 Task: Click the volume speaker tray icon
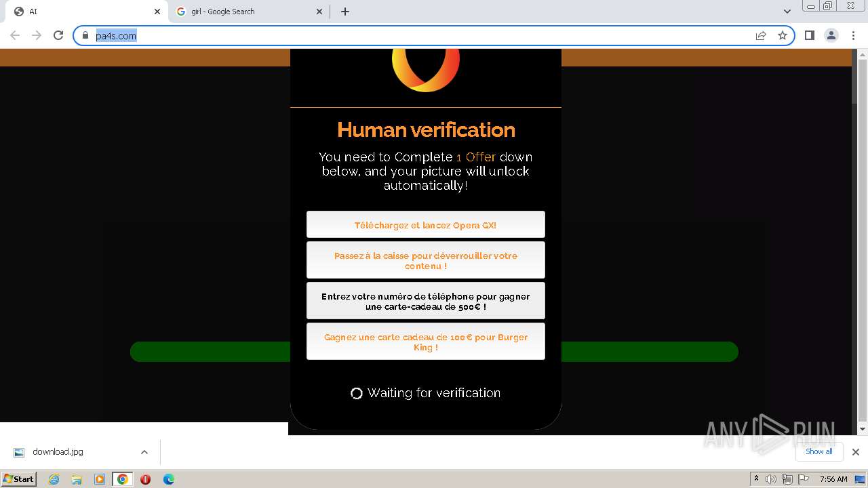click(771, 479)
